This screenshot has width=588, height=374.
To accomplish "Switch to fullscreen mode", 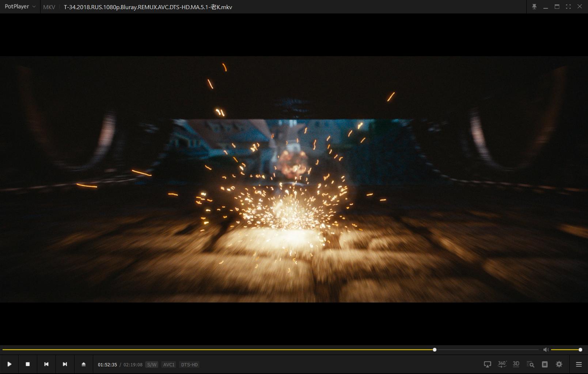I will coord(568,7).
